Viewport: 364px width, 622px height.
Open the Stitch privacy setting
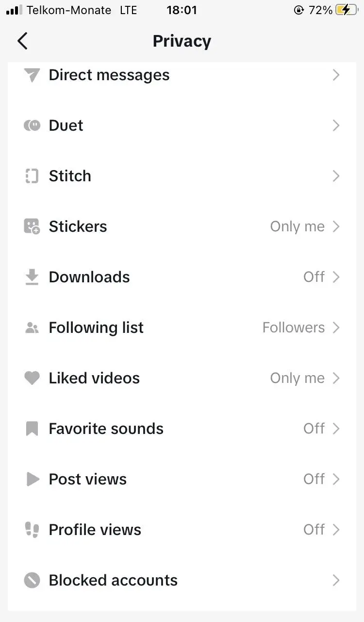coord(182,176)
